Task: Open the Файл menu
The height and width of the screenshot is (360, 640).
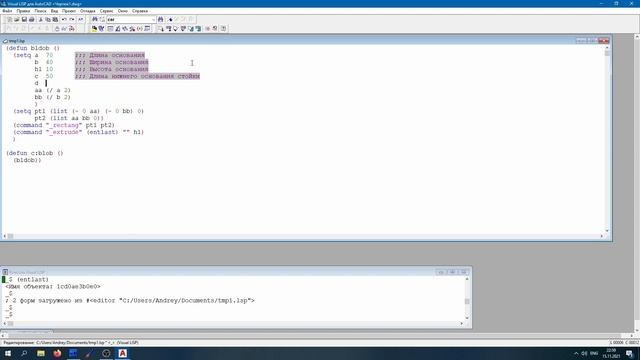Action: click(x=7, y=11)
